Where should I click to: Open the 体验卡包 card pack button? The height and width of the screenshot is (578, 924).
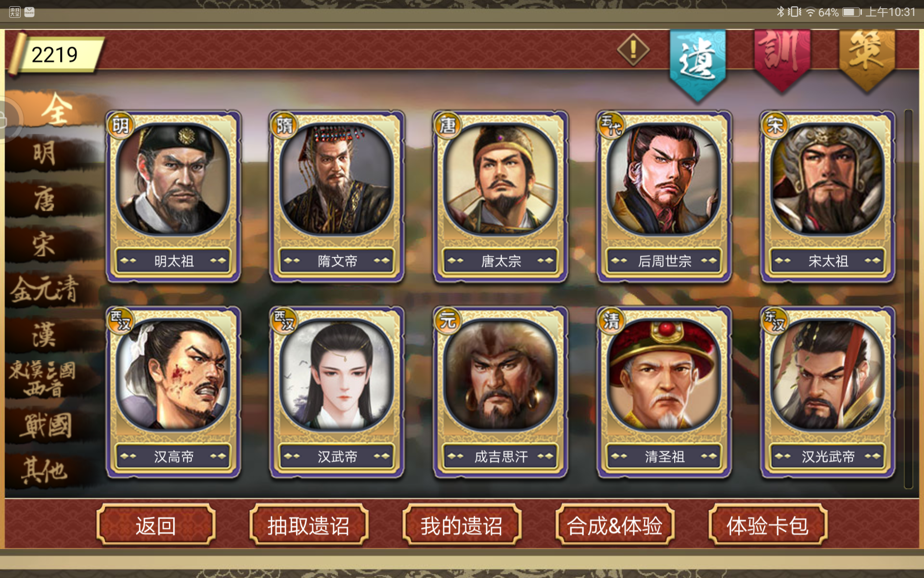coord(768,525)
